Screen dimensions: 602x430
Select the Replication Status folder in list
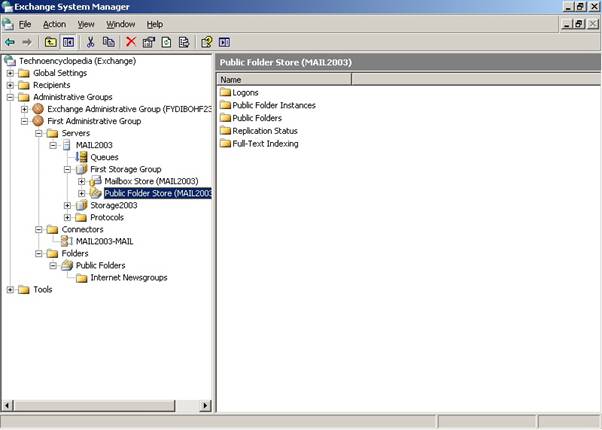click(x=265, y=131)
